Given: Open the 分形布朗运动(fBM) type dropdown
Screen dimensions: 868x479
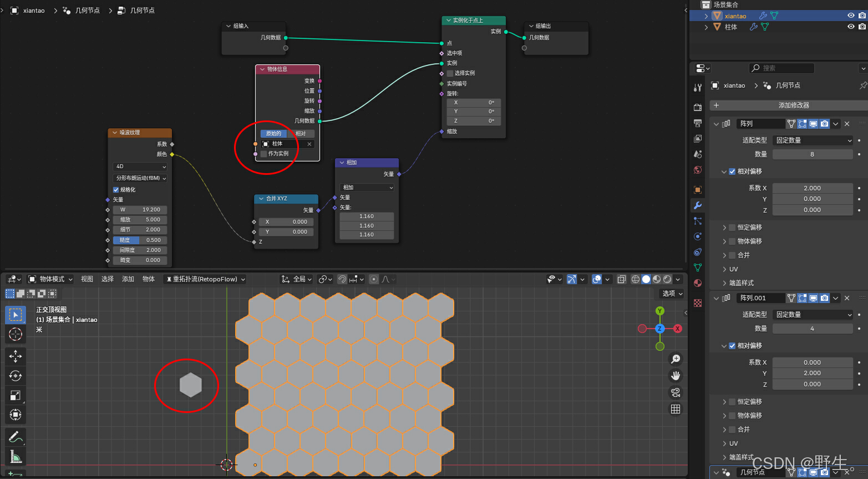Looking at the screenshot, I should pos(140,178).
